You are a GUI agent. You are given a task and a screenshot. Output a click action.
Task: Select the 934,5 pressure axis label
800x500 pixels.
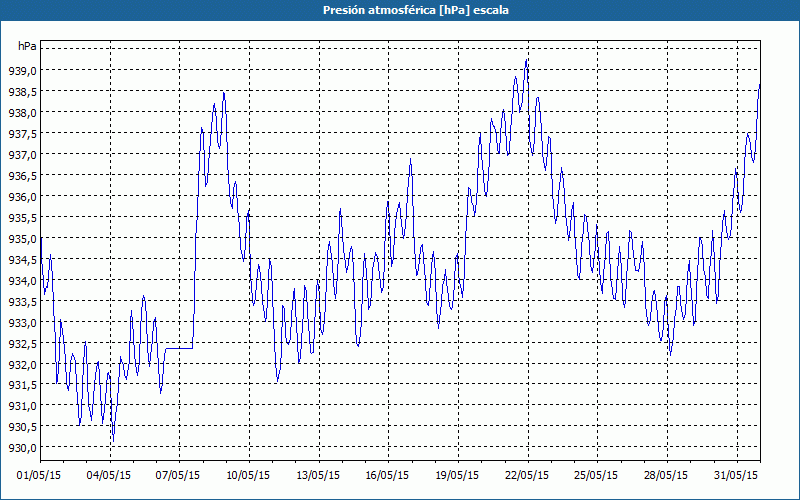pyautogui.click(x=22, y=260)
